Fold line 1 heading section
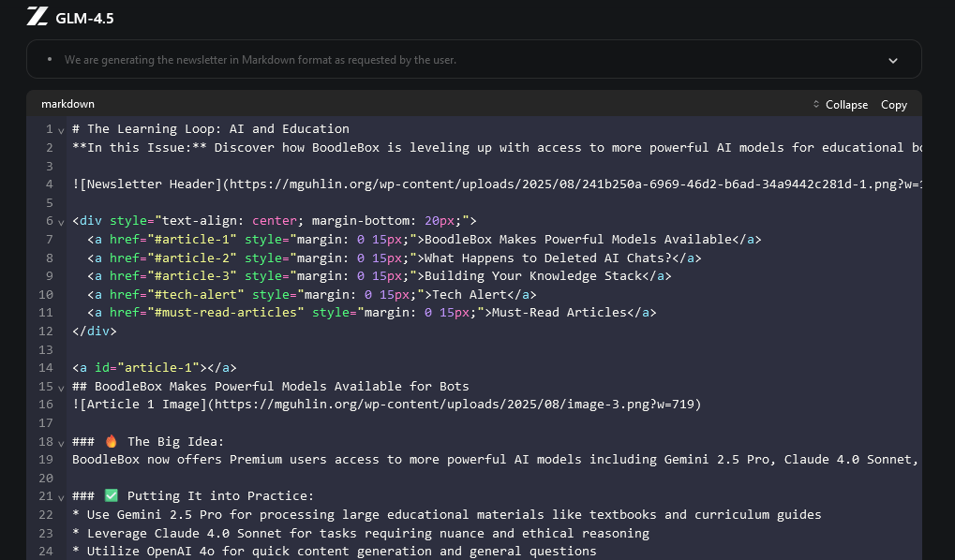Viewport: 955px width, 560px height. click(x=61, y=130)
